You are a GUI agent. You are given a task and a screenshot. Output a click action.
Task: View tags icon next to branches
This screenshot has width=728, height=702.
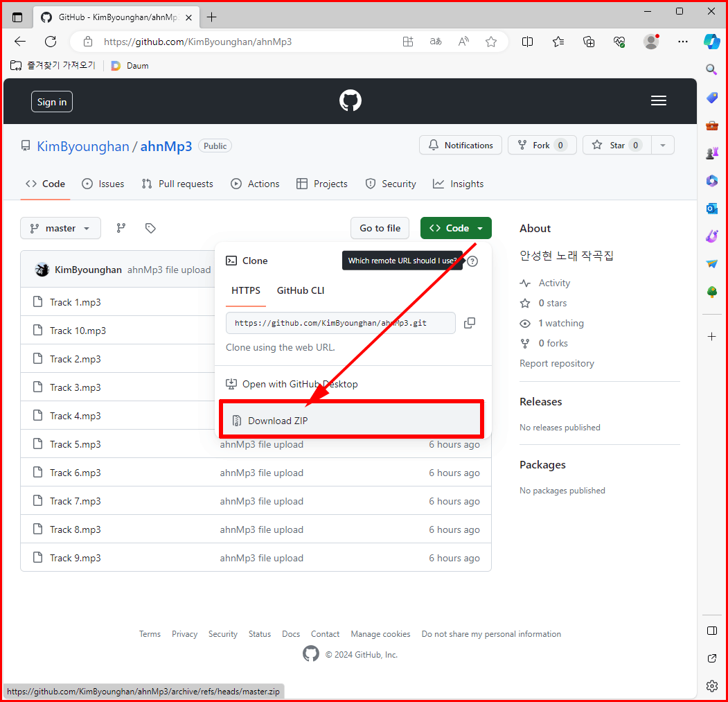[150, 228]
